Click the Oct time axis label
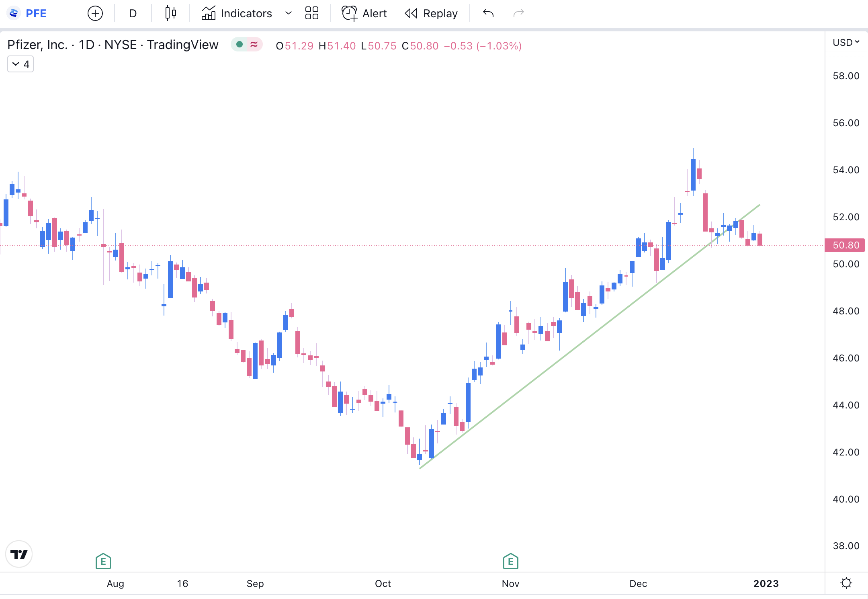This screenshot has height=599, width=868. point(383,583)
